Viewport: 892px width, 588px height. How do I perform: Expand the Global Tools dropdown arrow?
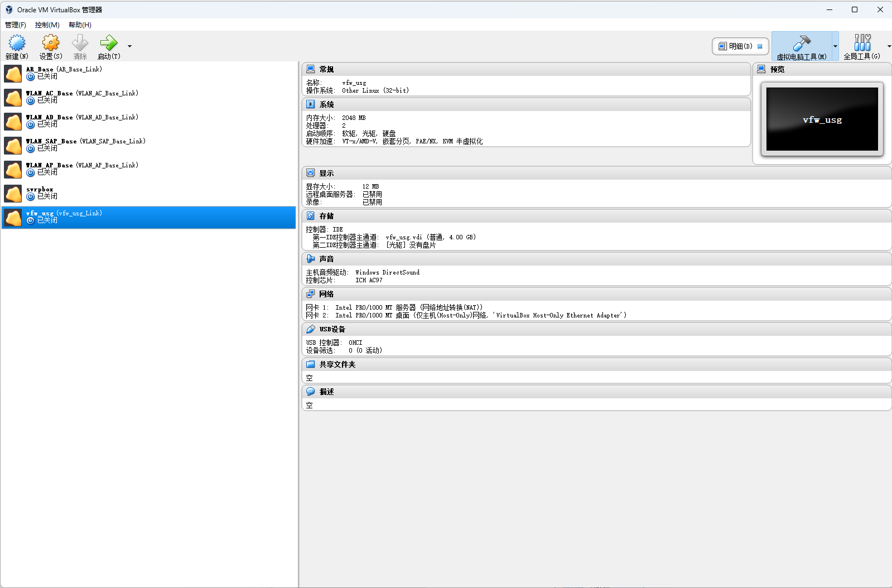[889, 46]
